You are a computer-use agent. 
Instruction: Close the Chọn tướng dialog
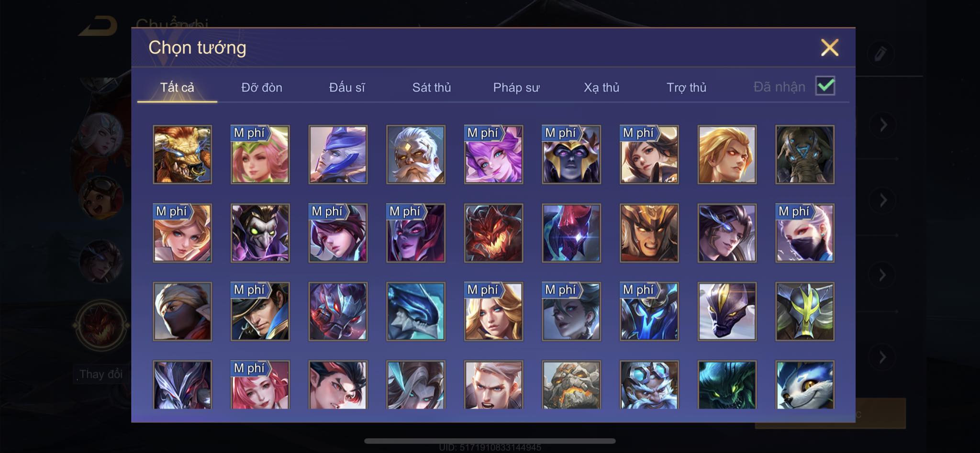click(830, 47)
